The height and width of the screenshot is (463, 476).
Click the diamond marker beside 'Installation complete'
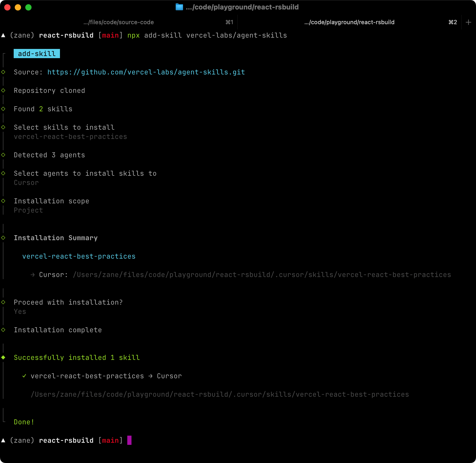click(3, 330)
